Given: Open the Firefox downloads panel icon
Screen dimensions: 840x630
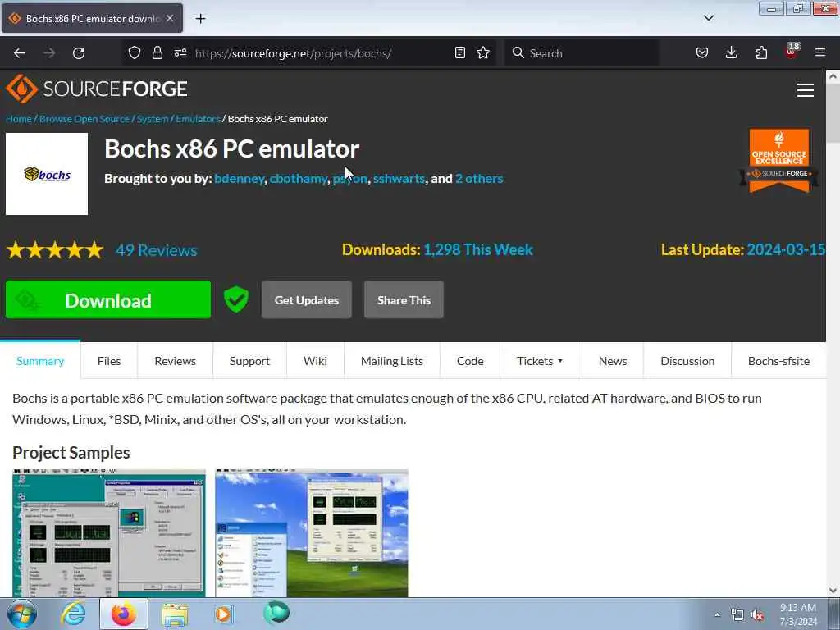Looking at the screenshot, I should [x=731, y=52].
